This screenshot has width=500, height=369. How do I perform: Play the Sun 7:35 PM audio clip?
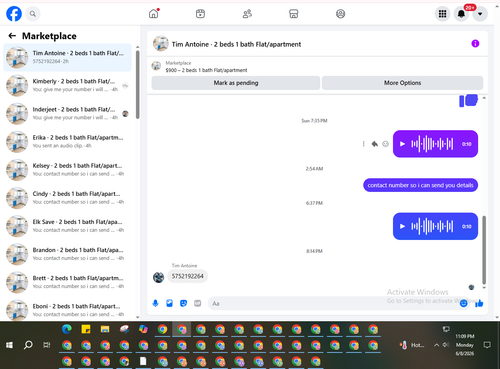(402, 144)
